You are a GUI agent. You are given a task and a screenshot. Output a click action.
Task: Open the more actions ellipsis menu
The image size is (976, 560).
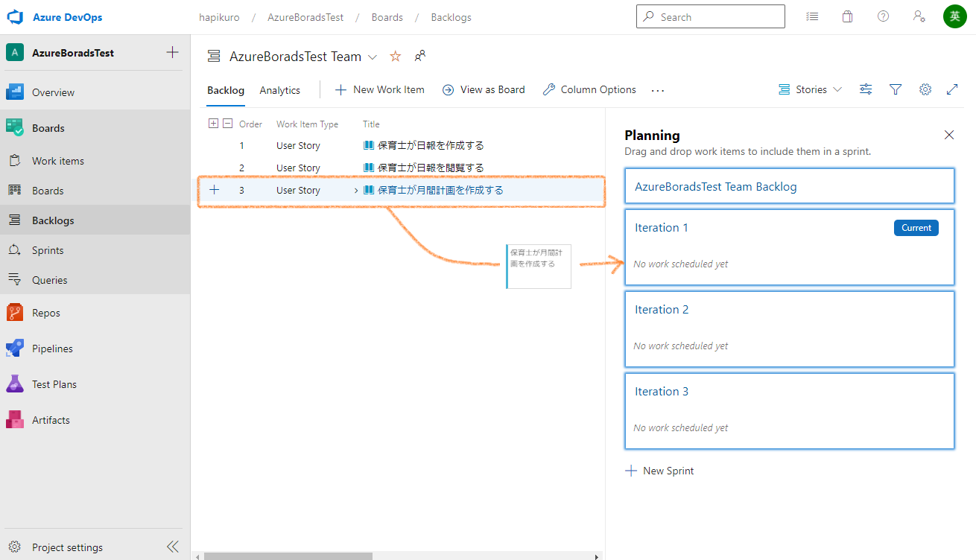tap(657, 90)
